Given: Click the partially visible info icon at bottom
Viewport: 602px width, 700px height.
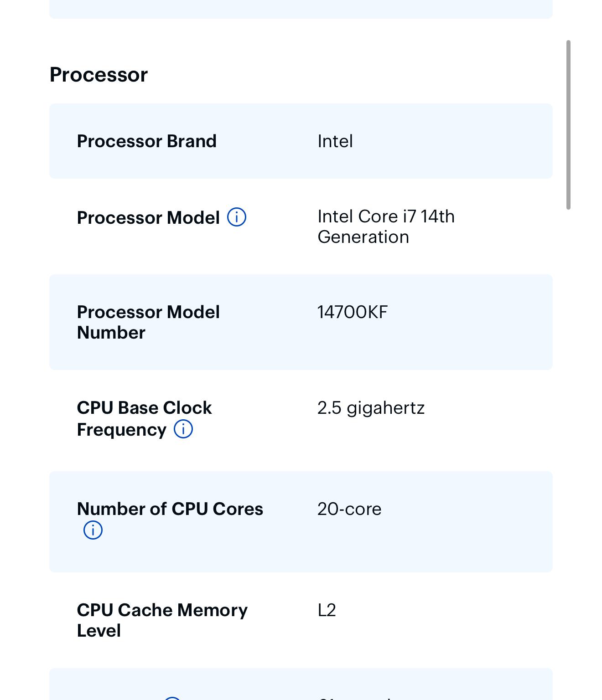Looking at the screenshot, I should pos(172,698).
